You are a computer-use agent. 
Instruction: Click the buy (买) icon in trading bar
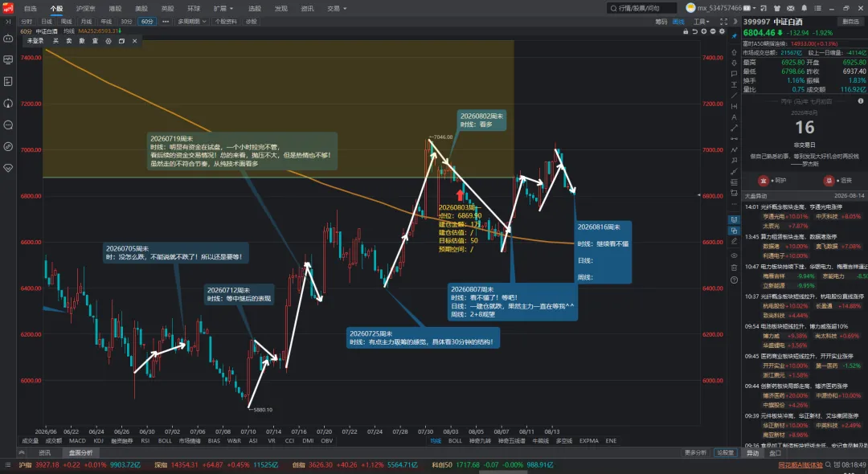tap(55, 41)
